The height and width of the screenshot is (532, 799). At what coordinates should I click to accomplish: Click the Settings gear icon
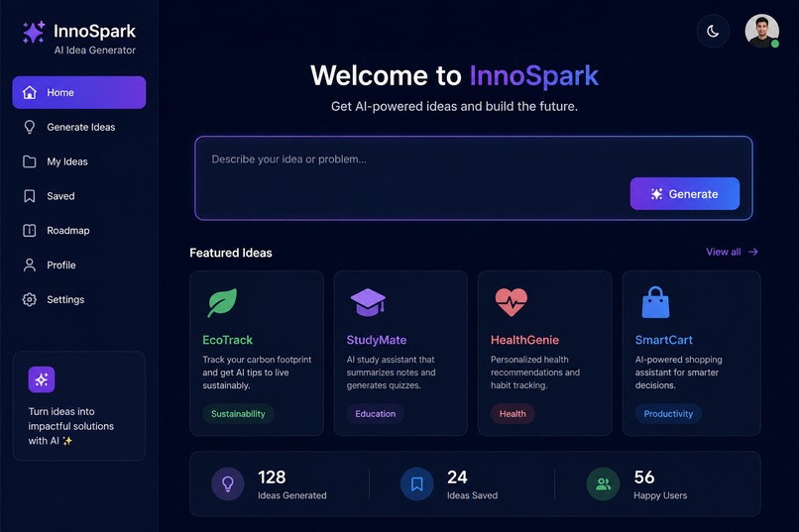30,299
